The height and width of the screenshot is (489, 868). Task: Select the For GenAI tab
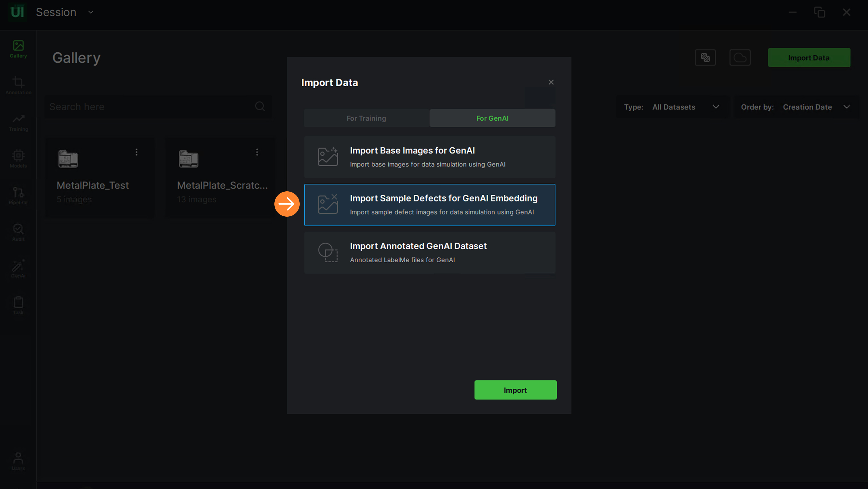tap(492, 118)
